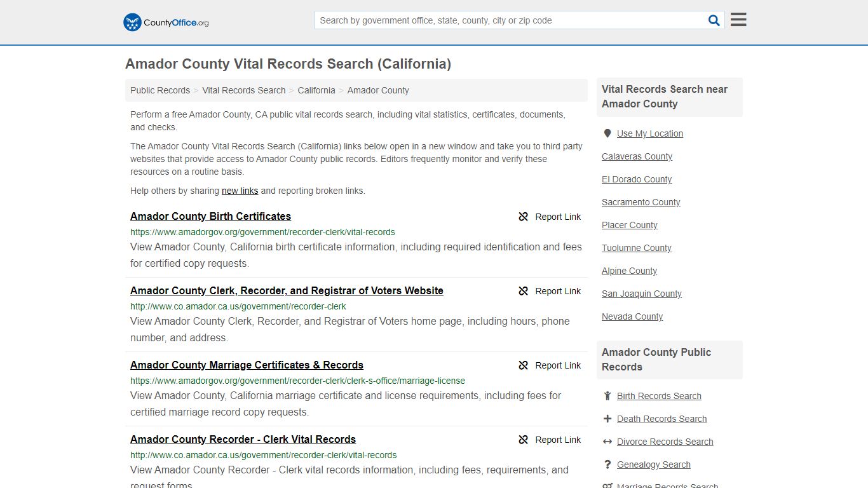The height and width of the screenshot is (488, 868).
Task: Click broken-link icon beside Marriage Certificates
Action: tap(524, 365)
